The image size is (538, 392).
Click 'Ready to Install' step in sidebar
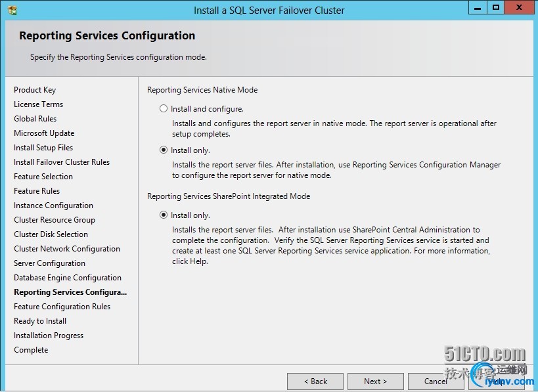tap(40, 321)
